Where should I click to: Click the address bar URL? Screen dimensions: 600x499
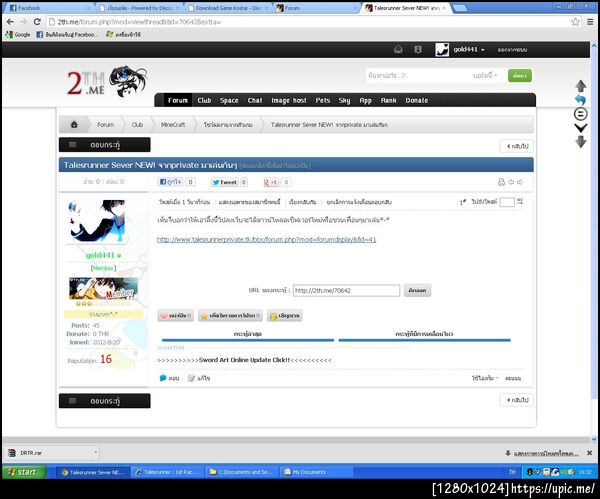140,22
